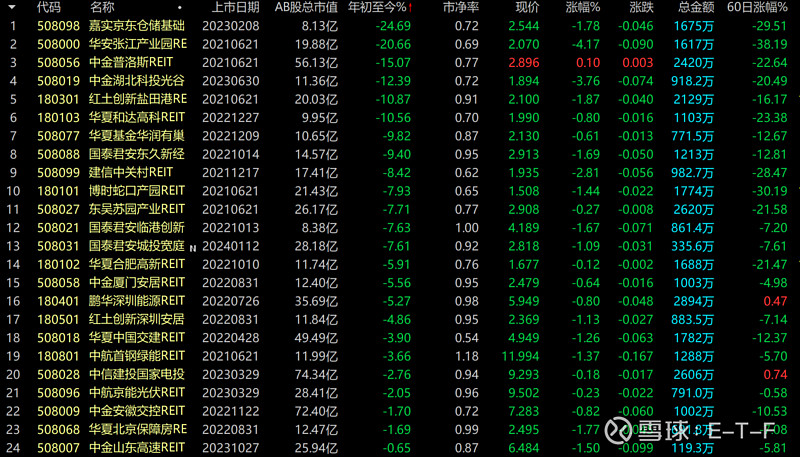Select row 红土创新盐田港RE
This screenshot has width=800, height=457.
point(400,99)
